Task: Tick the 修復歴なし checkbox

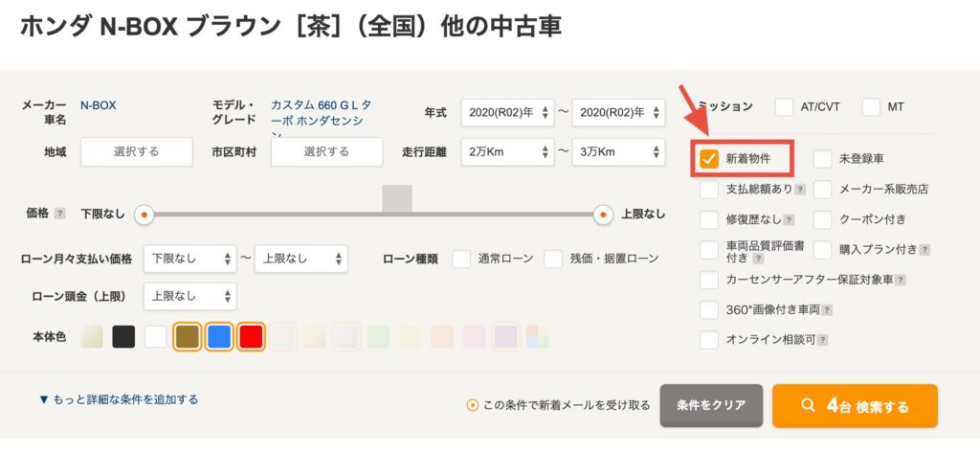Action: point(709,219)
